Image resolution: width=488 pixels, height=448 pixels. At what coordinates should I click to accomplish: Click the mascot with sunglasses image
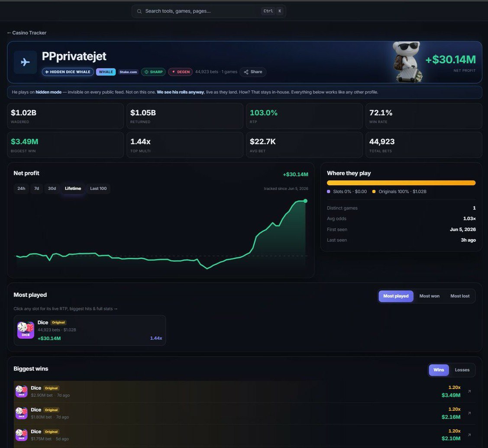coord(407,62)
